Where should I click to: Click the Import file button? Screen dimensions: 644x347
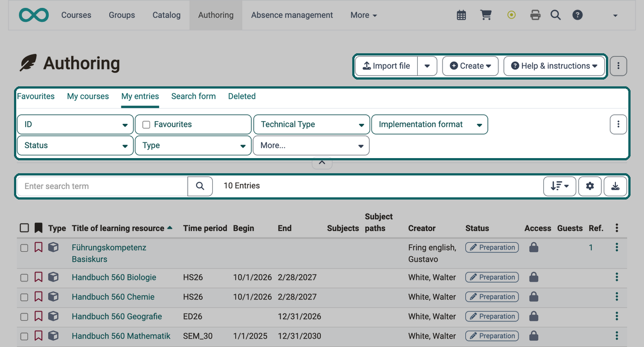[x=386, y=66]
